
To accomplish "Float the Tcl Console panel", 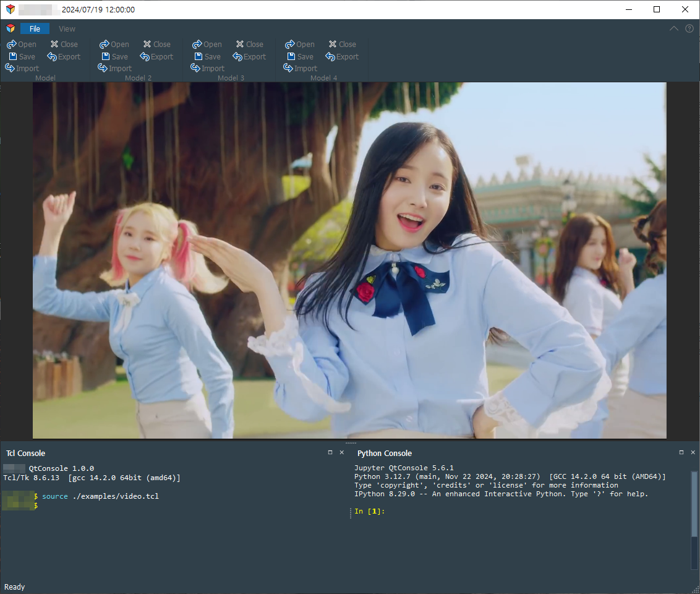I will [x=330, y=452].
